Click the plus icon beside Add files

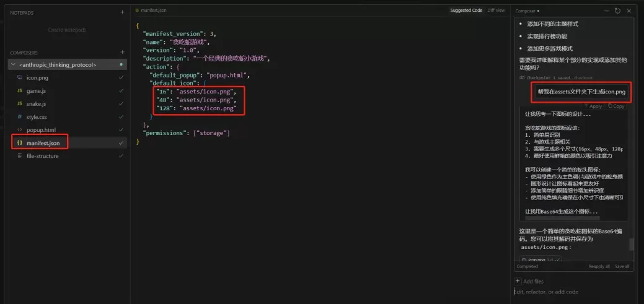tap(518, 281)
